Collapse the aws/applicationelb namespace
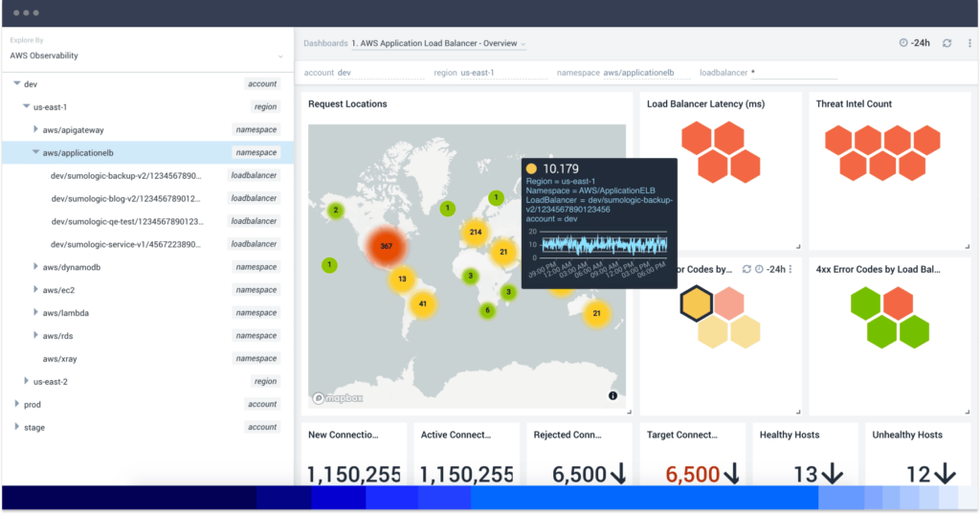Screen dimensions: 980x514 (35, 152)
